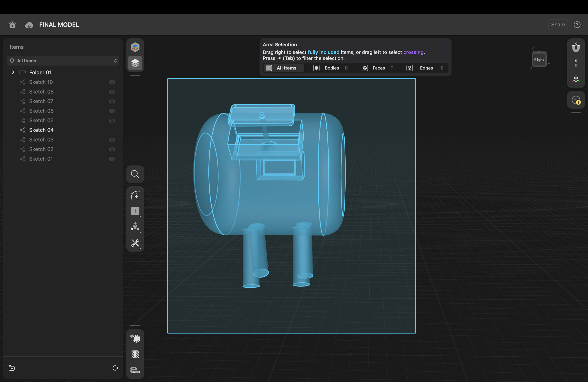The image size is (588, 382).
Task: Open the search tool
Action: tap(135, 174)
